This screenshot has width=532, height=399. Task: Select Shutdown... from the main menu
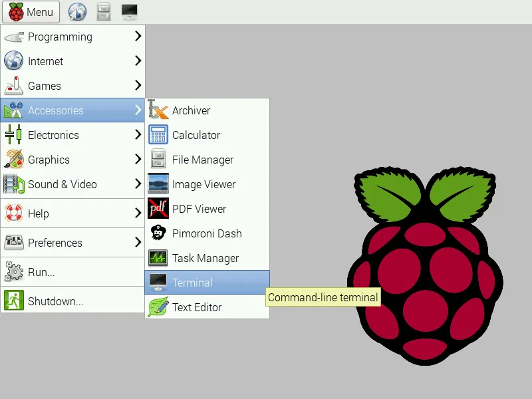pos(56,301)
